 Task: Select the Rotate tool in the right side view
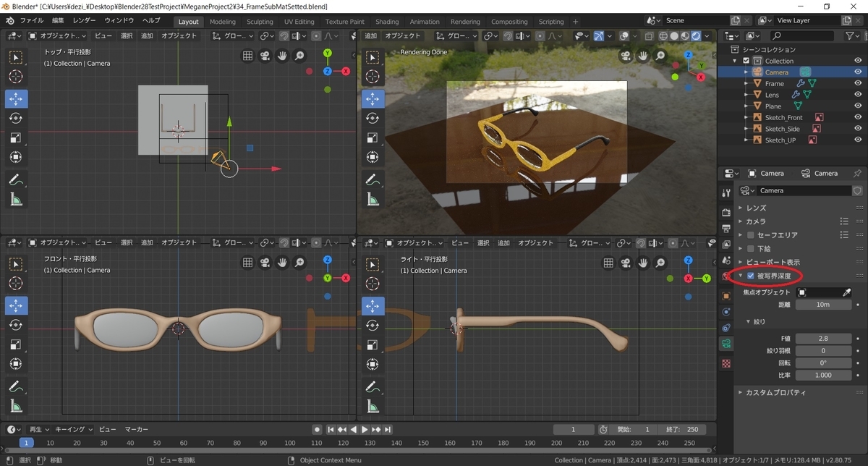click(373, 326)
